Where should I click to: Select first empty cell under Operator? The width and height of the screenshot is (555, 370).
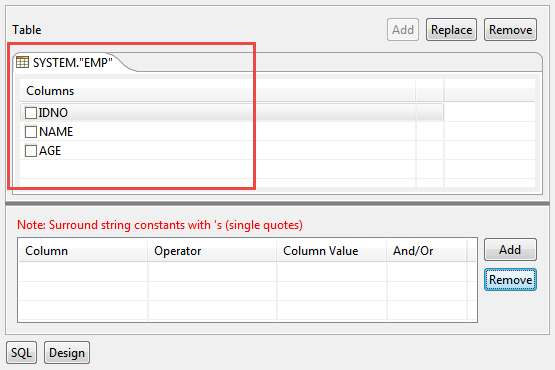tap(212, 272)
